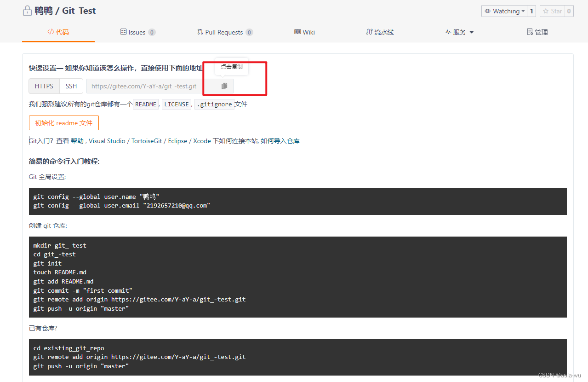
Task: Open the 服务 dropdown menu
Action: 459,32
